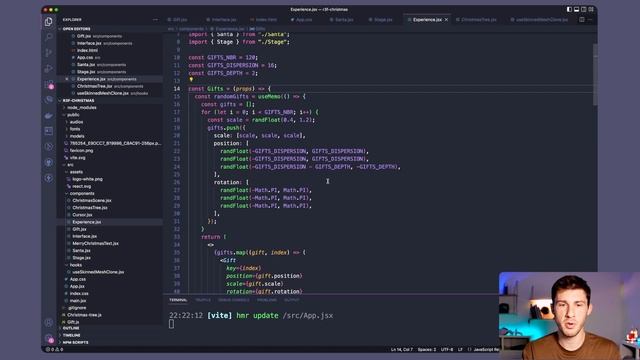Click Explorer panel more actions ellipsis

point(155,20)
